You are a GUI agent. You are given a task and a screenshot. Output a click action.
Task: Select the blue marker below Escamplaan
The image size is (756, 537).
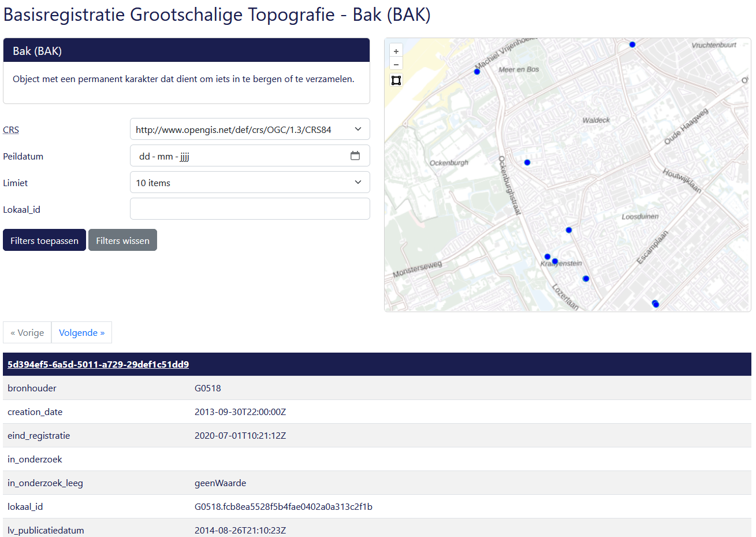point(656,304)
